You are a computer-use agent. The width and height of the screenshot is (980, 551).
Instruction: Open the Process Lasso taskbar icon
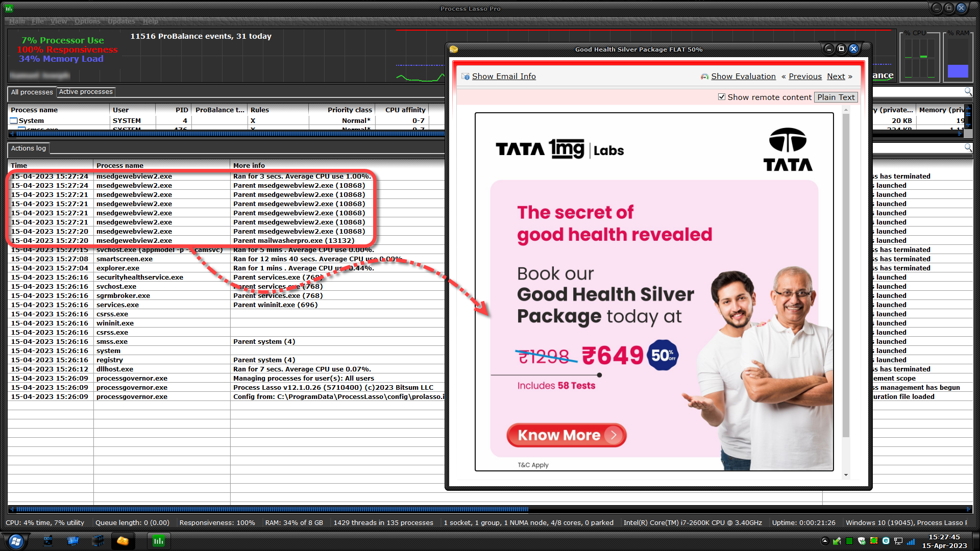(159, 541)
